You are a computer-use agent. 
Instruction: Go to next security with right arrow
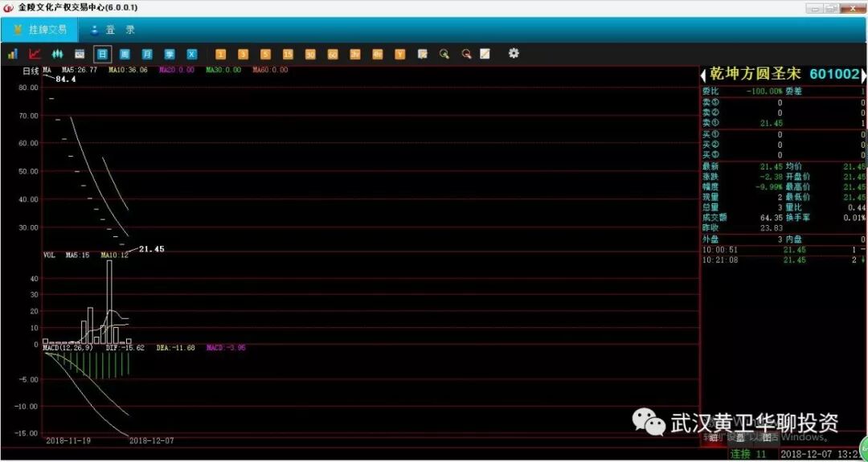863,75
